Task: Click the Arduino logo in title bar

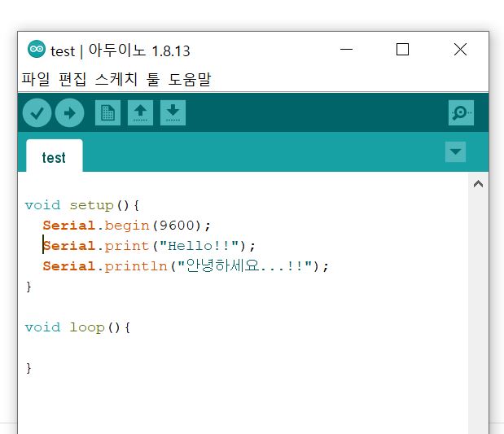Action: click(x=37, y=49)
